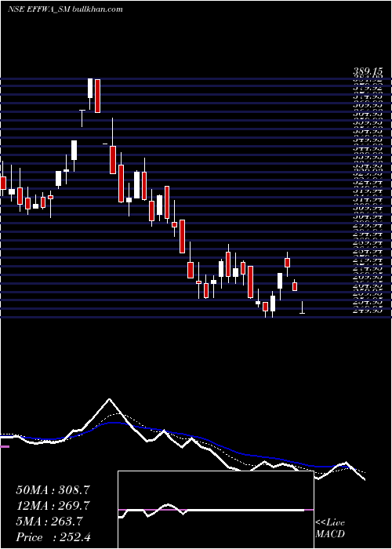The image size is (392, 549).
Task: Click the peak of the white moving-average line
Action: tap(109, 399)
